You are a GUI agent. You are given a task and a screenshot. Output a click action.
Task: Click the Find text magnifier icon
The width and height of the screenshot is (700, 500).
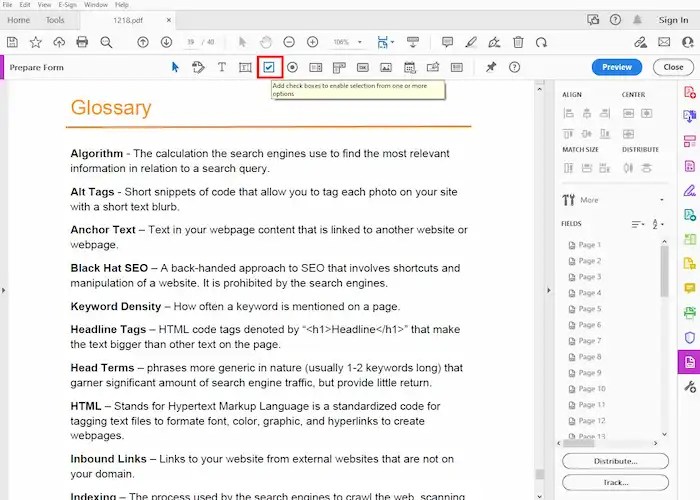pyautogui.click(x=106, y=42)
